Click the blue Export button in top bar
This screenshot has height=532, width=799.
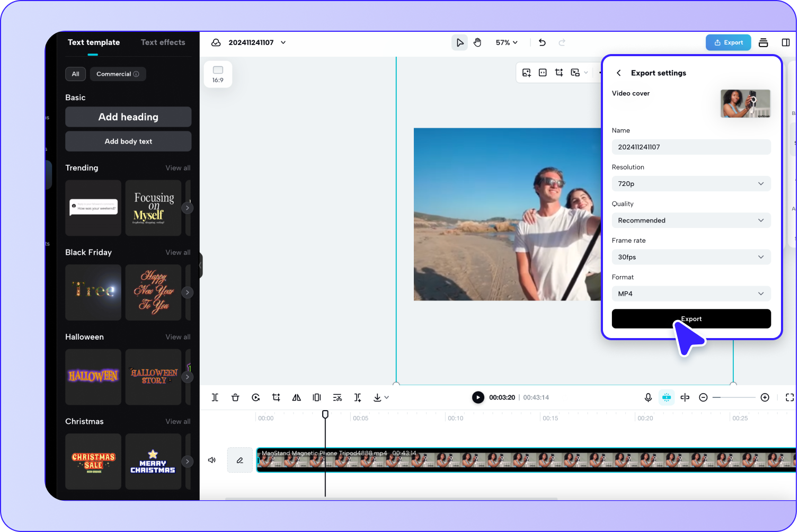[x=728, y=42]
